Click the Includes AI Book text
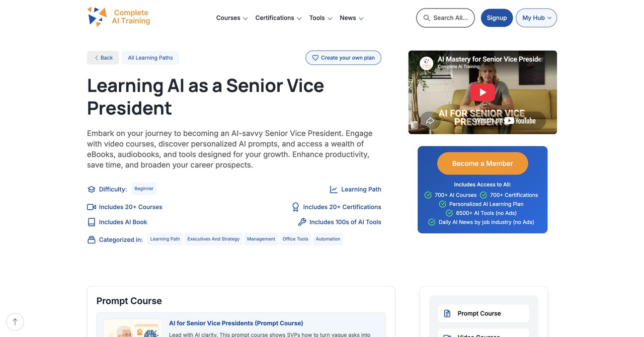Image resolution: width=644 pixels, height=337 pixels. coord(123,222)
